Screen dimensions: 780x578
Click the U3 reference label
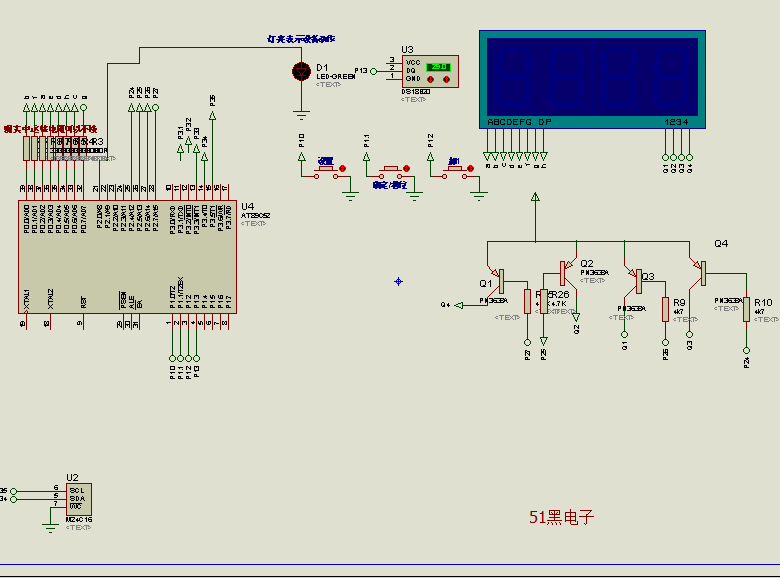tap(407, 49)
